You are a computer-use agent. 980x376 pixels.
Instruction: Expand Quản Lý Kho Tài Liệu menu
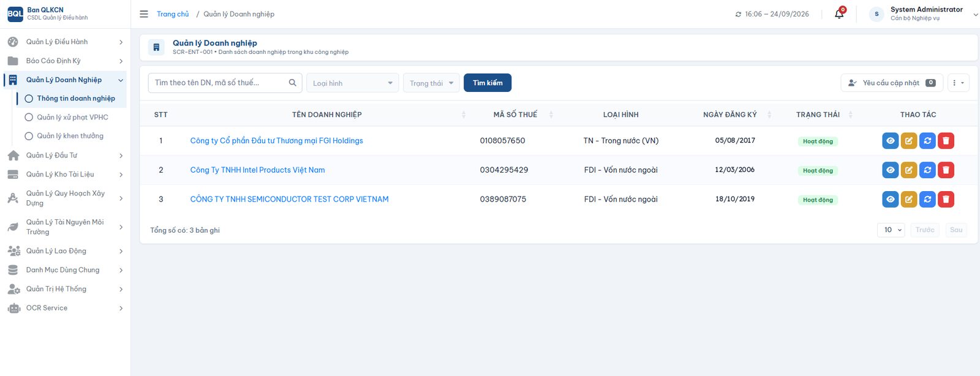click(66, 175)
